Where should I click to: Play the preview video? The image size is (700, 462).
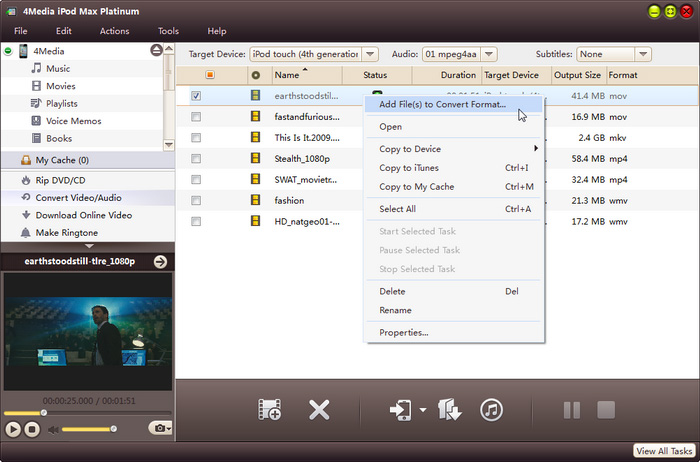click(x=13, y=429)
